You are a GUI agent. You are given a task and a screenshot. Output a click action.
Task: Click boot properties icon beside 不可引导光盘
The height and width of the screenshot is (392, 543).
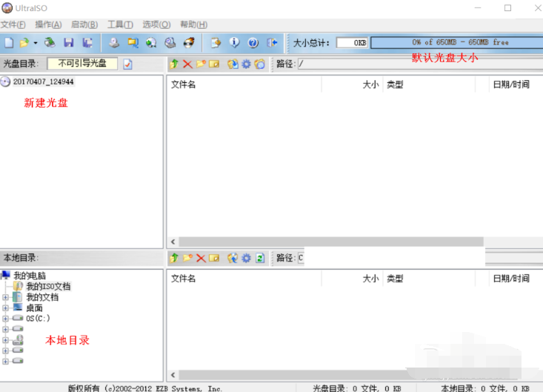click(127, 64)
